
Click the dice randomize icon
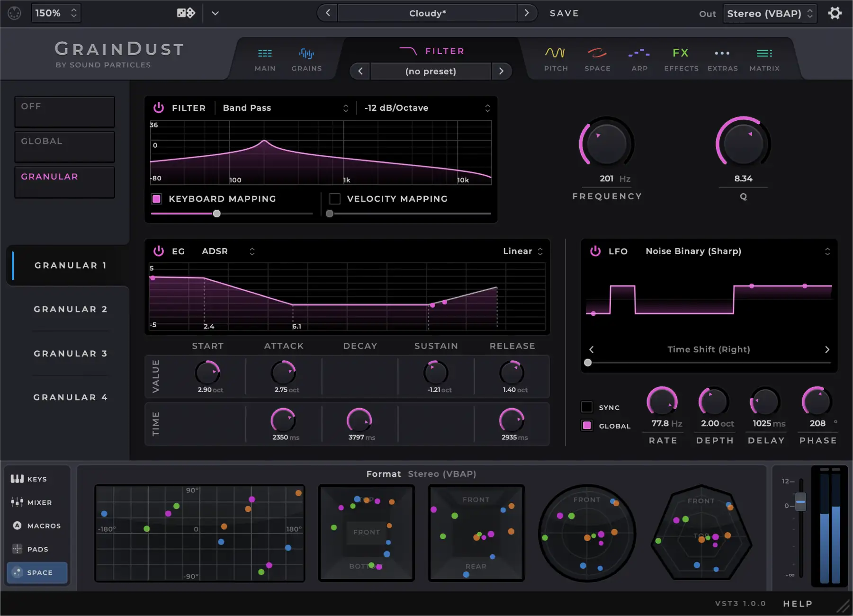185,13
